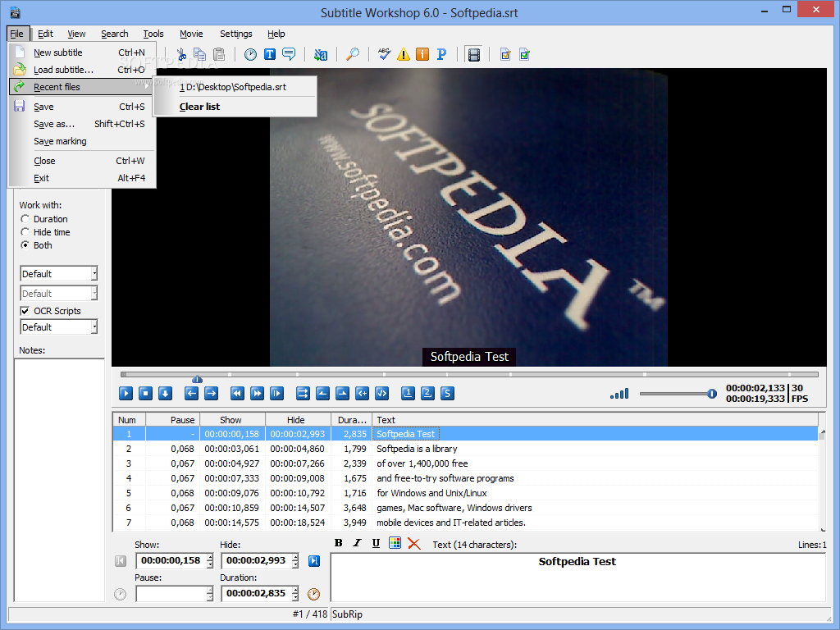Click the Text column header
The image size is (840, 630).
[596, 420]
